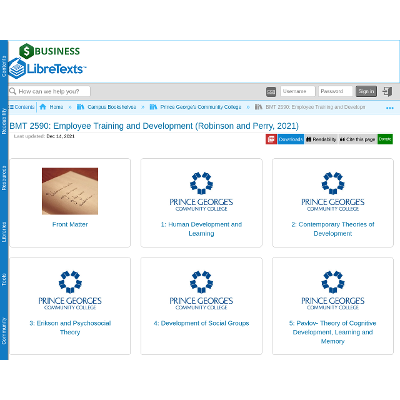Click the 'Dec 14, 2021' date text
The height and width of the screenshot is (400, 400).
coord(60,136)
